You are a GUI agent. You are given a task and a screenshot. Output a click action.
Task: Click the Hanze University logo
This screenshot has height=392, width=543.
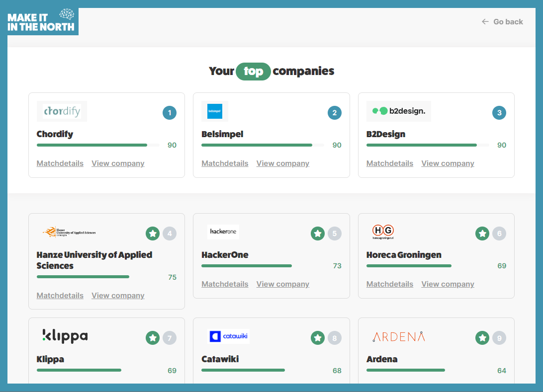click(x=69, y=232)
